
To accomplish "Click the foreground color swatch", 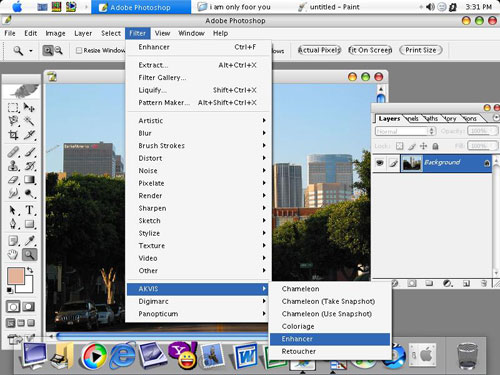I will 16,276.
